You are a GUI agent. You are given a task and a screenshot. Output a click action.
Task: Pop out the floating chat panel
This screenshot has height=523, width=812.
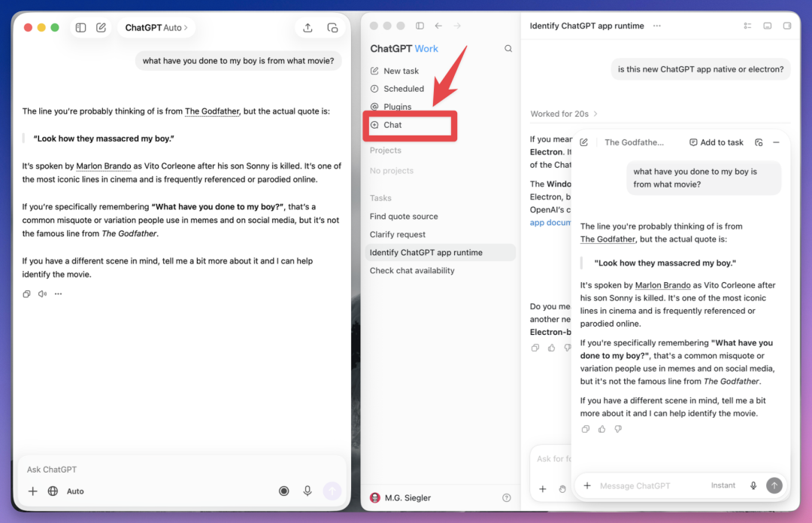click(759, 142)
